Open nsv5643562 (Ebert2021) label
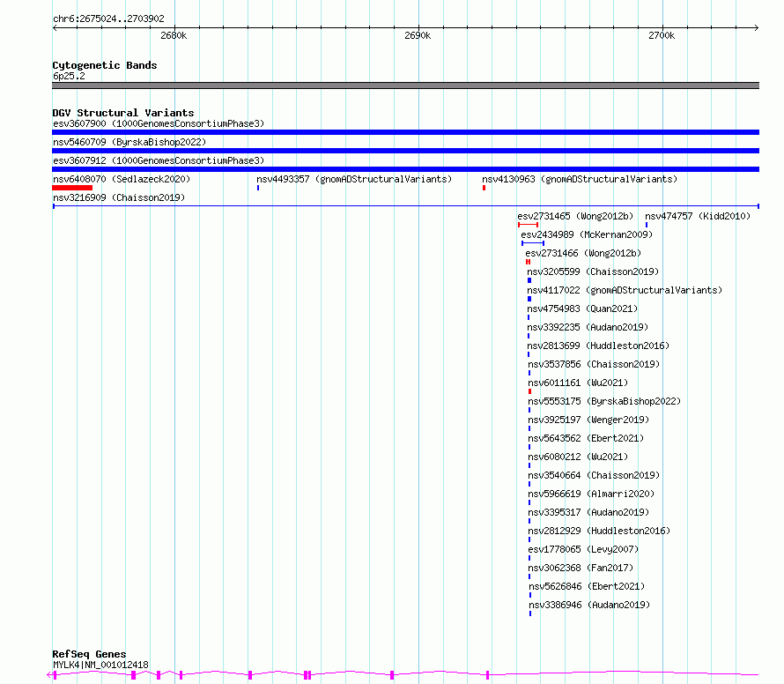Image resolution: width=784 pixels, height=684 pixels. 586,438
